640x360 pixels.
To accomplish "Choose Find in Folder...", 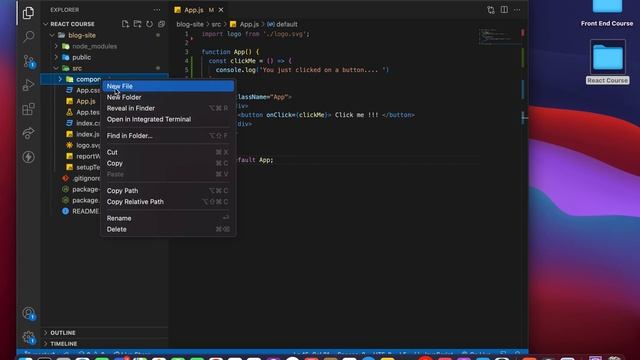I will point(168,136).
